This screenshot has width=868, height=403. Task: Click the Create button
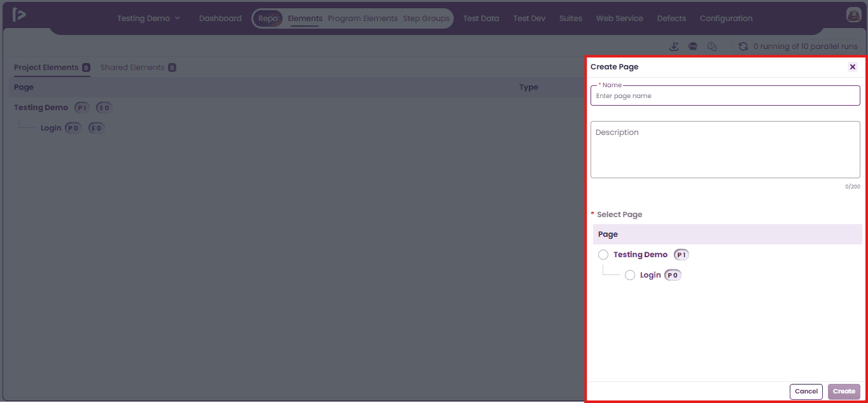[x=844, y=392]
